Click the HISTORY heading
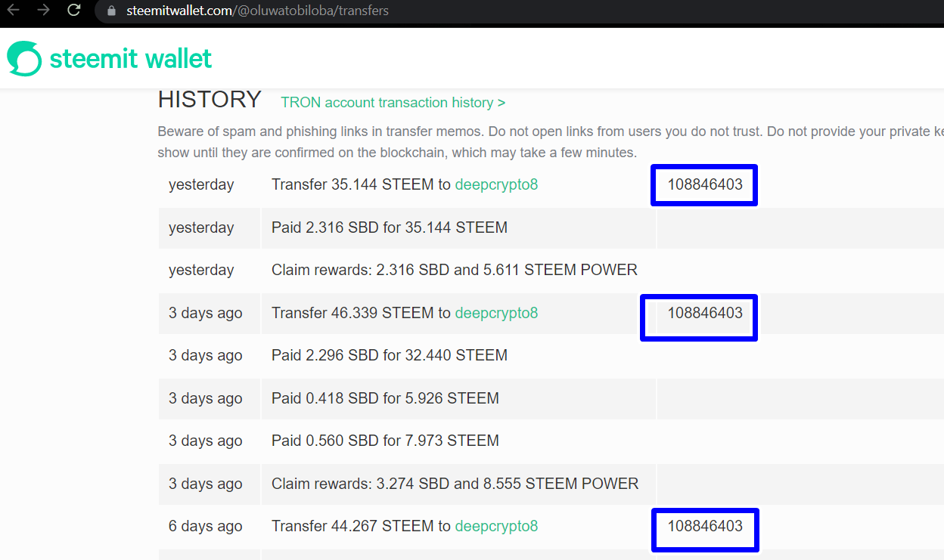Screen dimensions: 944x560 pyautogui.click(x=210, y=100)
